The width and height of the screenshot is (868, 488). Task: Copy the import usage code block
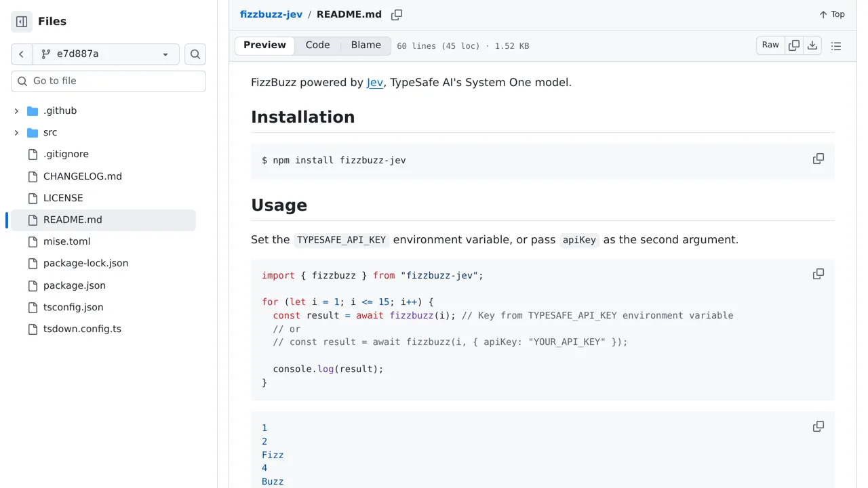(x=818, y=274)
